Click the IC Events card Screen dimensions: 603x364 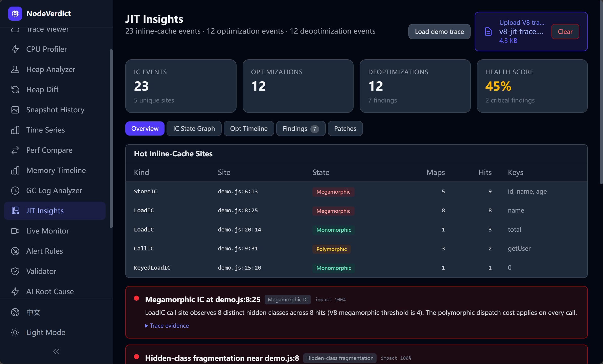[x=181, y=86]
